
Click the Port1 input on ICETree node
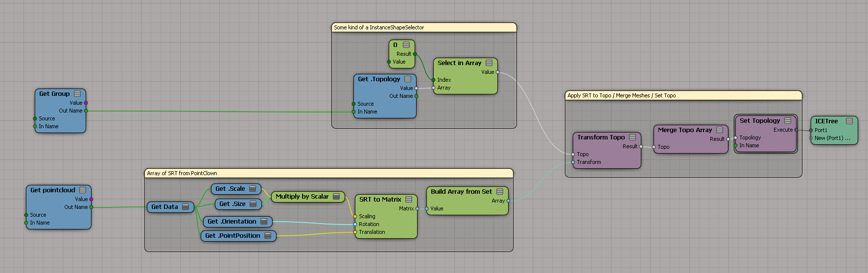811,130
